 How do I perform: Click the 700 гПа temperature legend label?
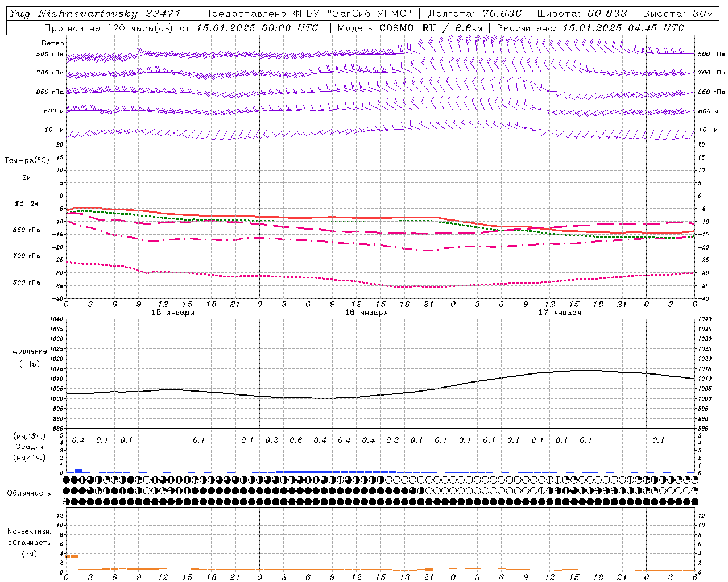click(26, 256)
